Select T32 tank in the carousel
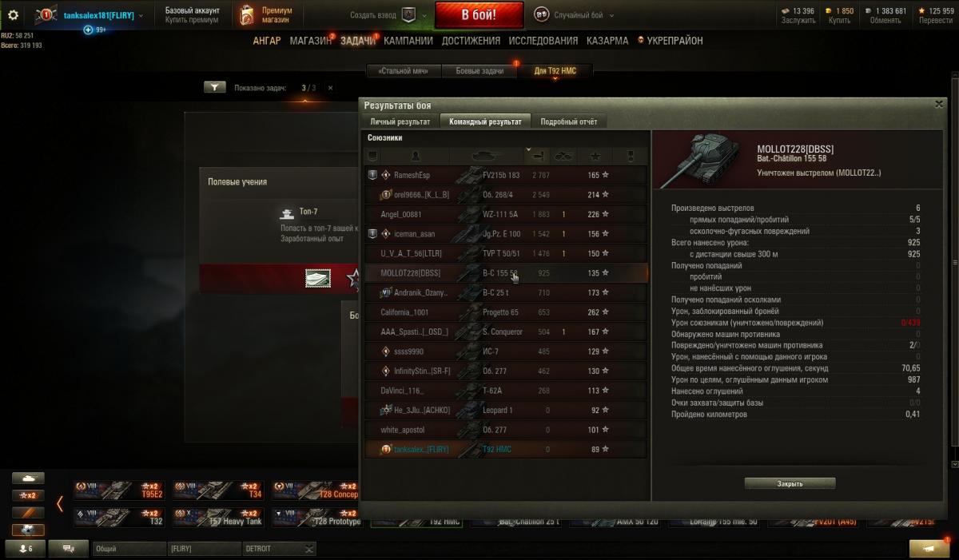The width and height of the screenshot is (959, 560). coord(121,518)
